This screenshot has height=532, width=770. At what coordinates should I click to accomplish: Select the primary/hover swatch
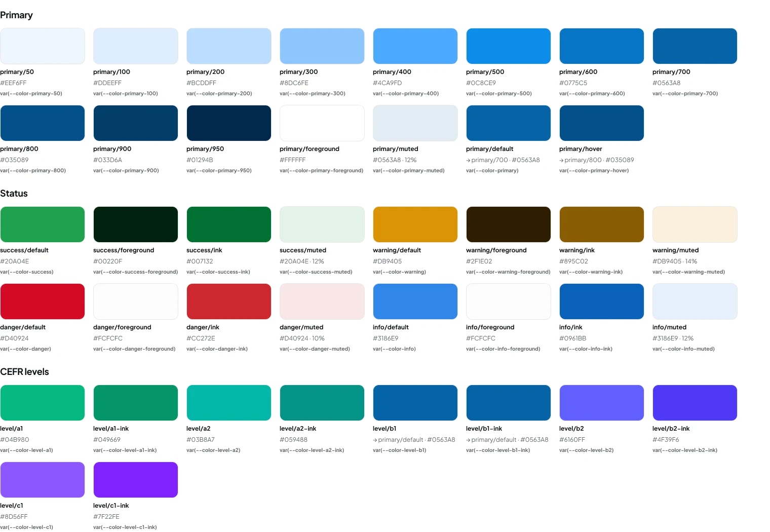[x=602, y=123]
